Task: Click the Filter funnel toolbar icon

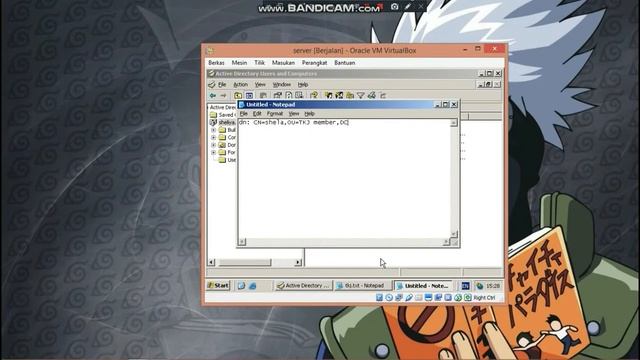Action: click(x=360, y=96)
